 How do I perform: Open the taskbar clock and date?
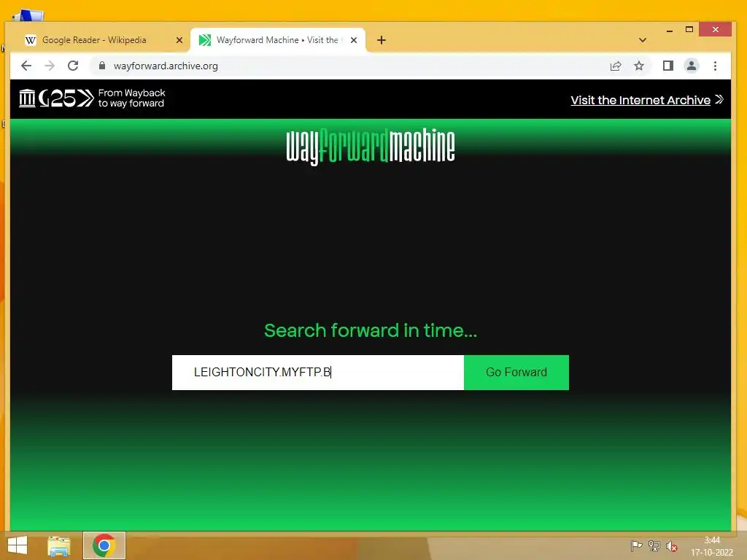coord(712,546)
